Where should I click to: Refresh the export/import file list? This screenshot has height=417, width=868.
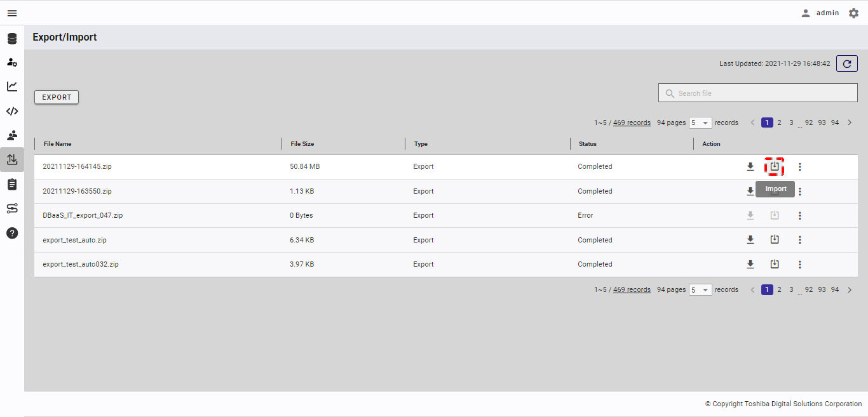[847, 63]
